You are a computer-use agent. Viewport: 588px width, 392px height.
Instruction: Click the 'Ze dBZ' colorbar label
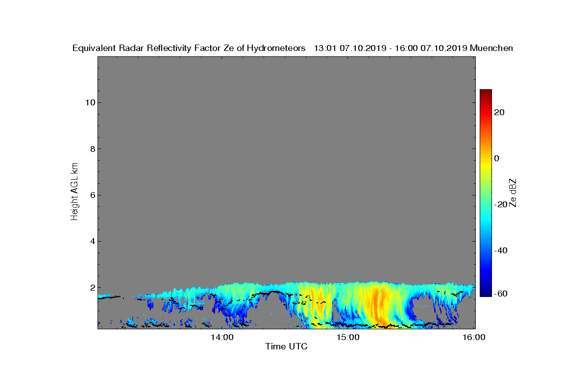[513, 193]
